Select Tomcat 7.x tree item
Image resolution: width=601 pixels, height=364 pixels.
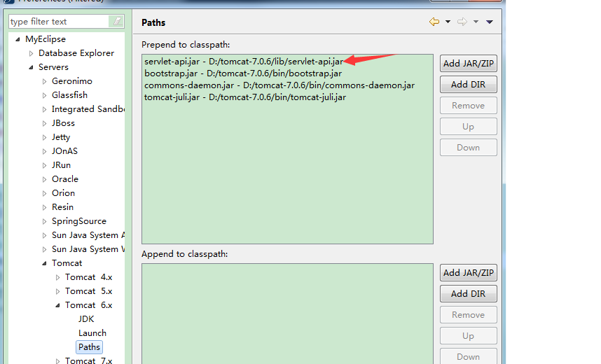click(x=88, y=361)
